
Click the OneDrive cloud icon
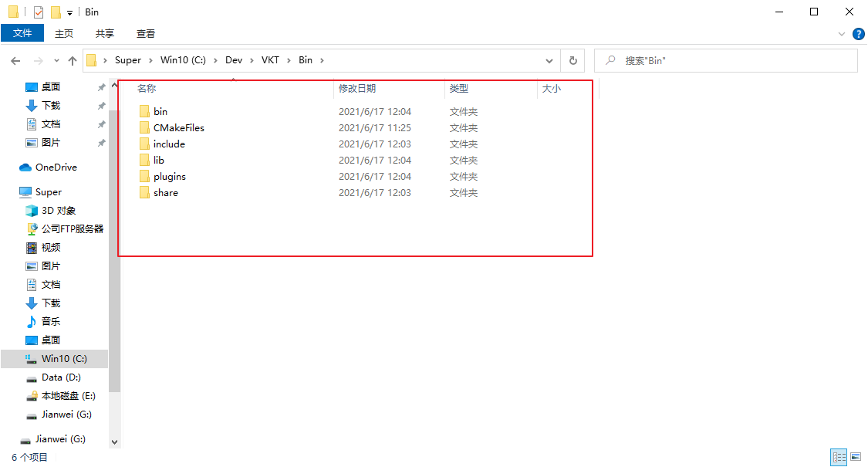point(25,168)
